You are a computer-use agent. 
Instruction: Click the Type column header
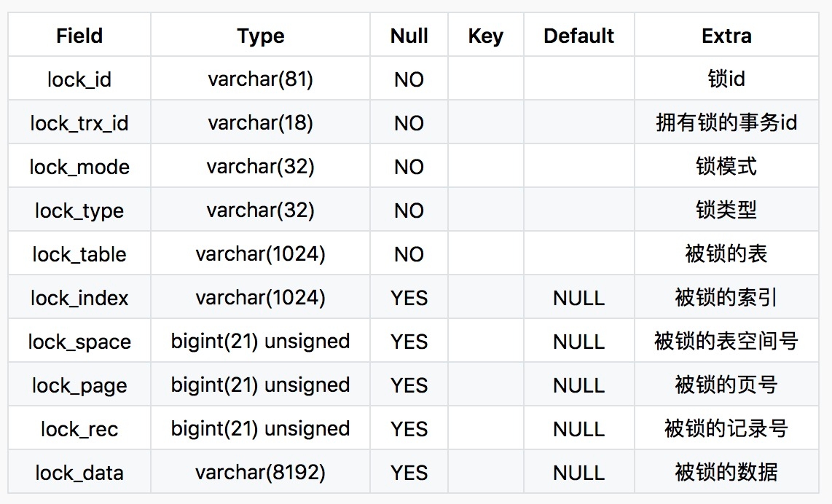[260, 36]
